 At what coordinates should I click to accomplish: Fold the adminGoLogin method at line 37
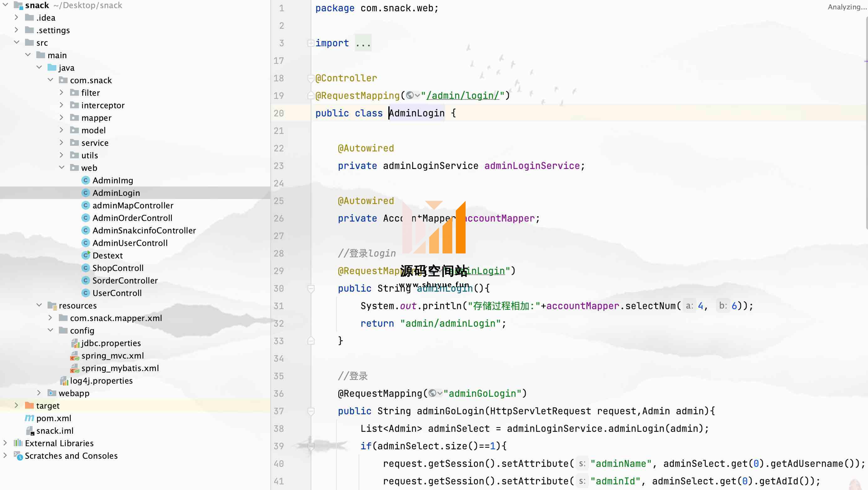pyautogui.click(x=311, y=411)
